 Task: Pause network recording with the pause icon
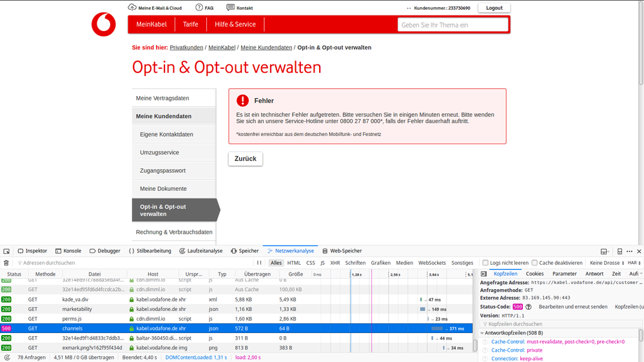coord(259,263)
